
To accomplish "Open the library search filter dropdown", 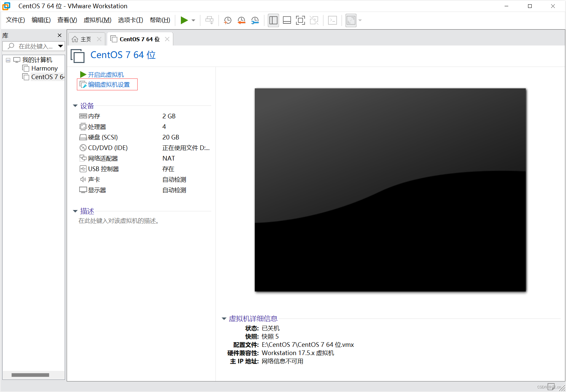I will 61,46.
